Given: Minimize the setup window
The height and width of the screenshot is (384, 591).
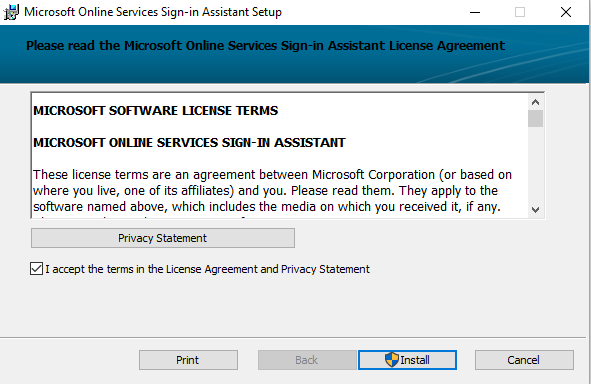Looking at the screenshot, I should (475, 12).
